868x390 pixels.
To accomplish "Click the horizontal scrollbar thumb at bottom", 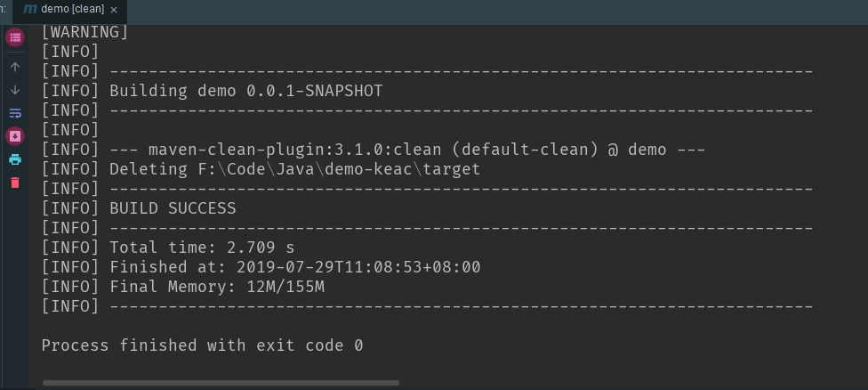I will (x=221, y=383).
